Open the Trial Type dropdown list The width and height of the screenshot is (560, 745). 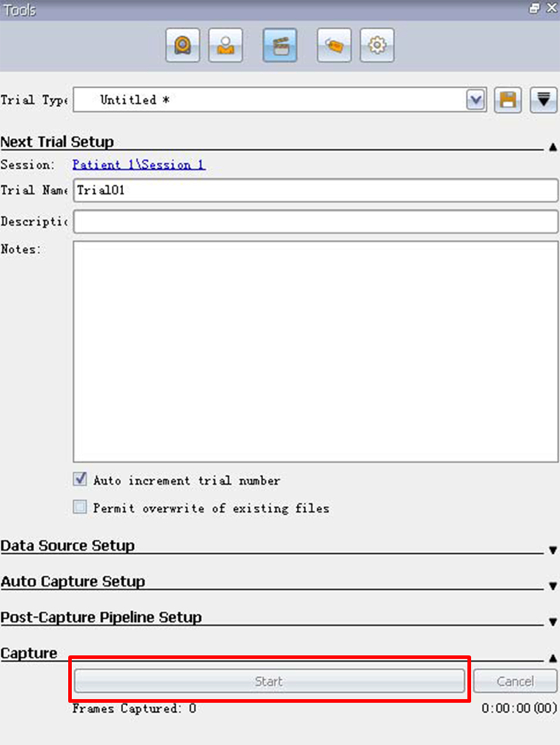coord(475,100)
